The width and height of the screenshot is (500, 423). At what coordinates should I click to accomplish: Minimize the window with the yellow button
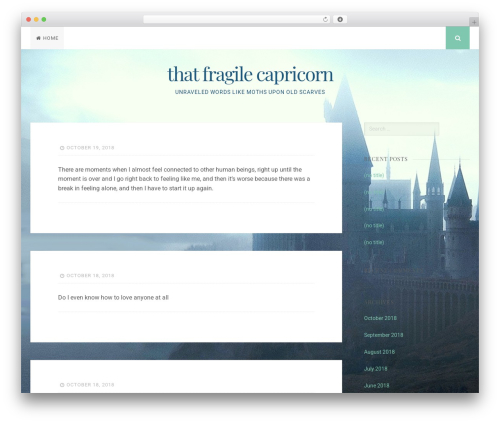(36, 19)
